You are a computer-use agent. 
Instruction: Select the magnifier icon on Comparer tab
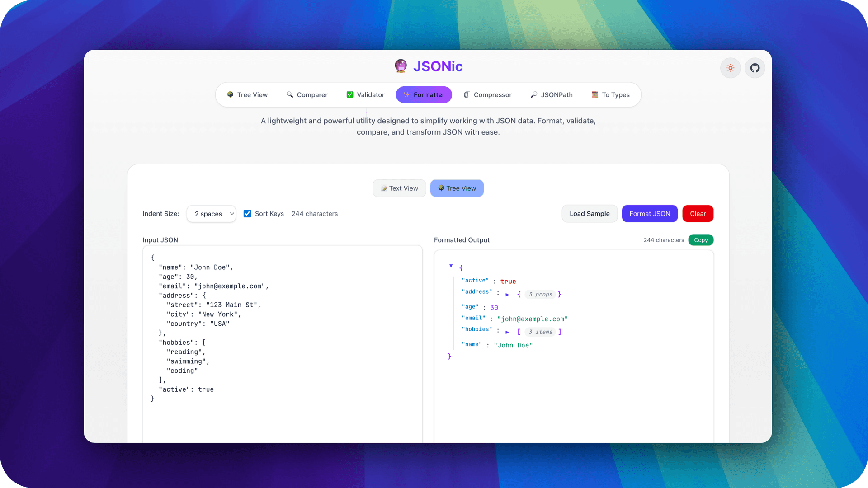(290, 94)
